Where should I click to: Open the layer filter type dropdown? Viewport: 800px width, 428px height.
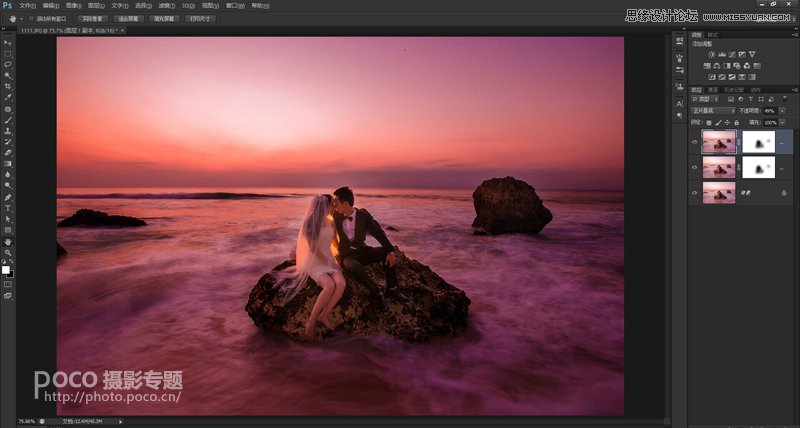tap(705, 99)
